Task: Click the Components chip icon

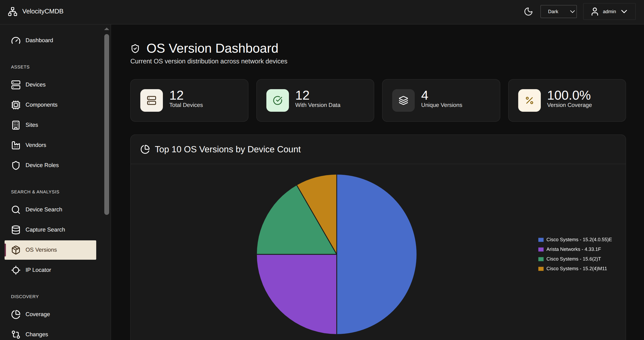Action: coord(16,105)
